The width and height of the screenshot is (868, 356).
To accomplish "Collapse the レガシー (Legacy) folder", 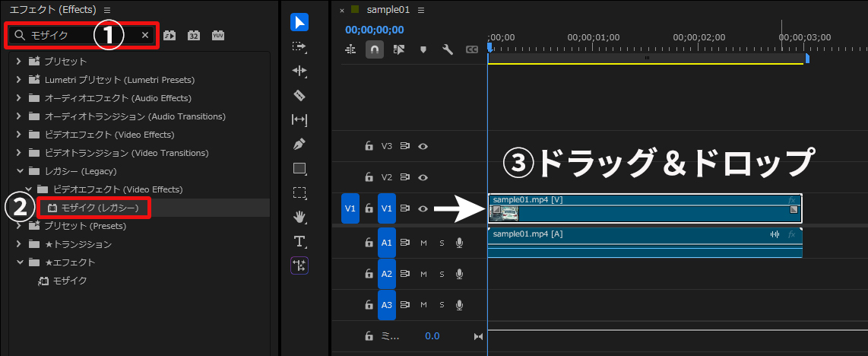I will (x=19, y=171).
